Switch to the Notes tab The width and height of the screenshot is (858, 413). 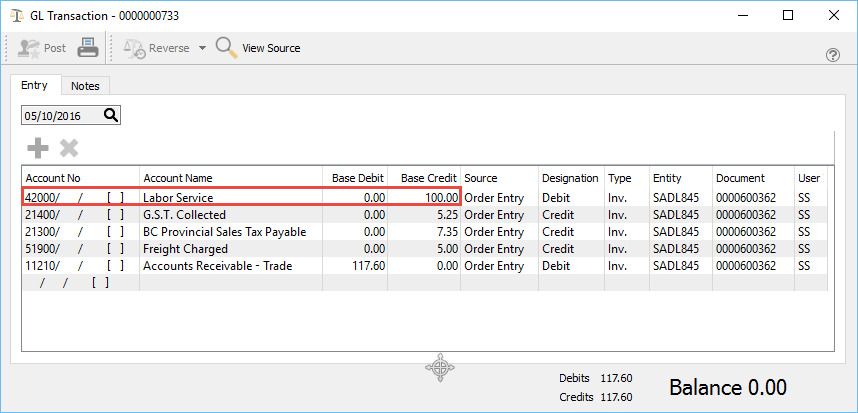pos(85,86)
